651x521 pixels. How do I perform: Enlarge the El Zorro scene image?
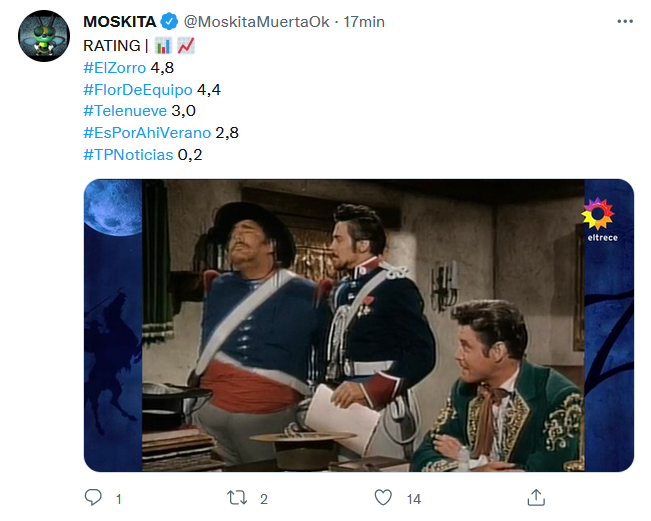pos(359,325)
